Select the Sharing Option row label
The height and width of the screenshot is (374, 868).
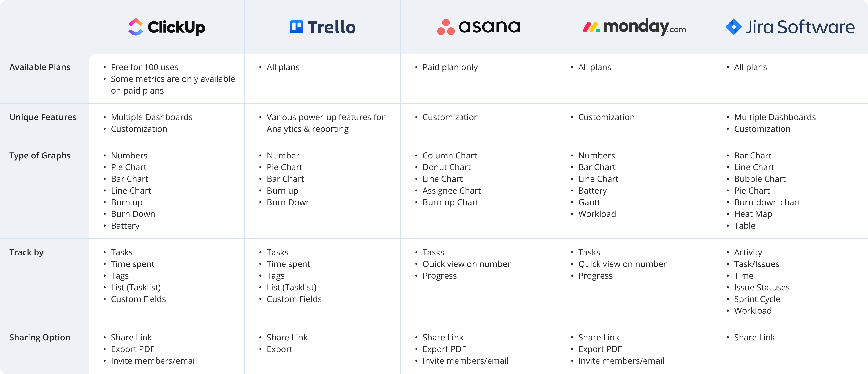[x=40, y=337]
